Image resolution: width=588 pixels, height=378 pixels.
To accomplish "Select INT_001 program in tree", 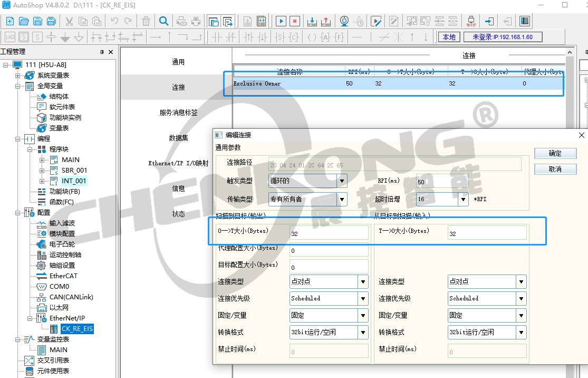I will pyautogui.click(x=74, y=181).
